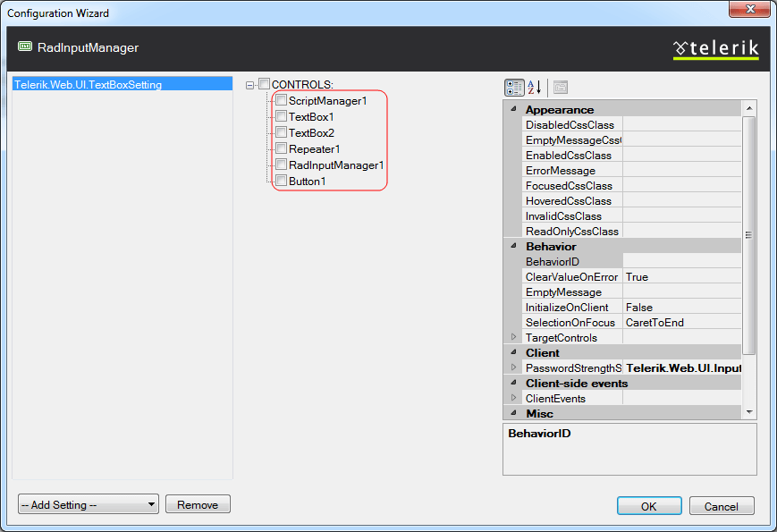
Task: Click property grid scroll down arrow
Action: tap(749, 412)
